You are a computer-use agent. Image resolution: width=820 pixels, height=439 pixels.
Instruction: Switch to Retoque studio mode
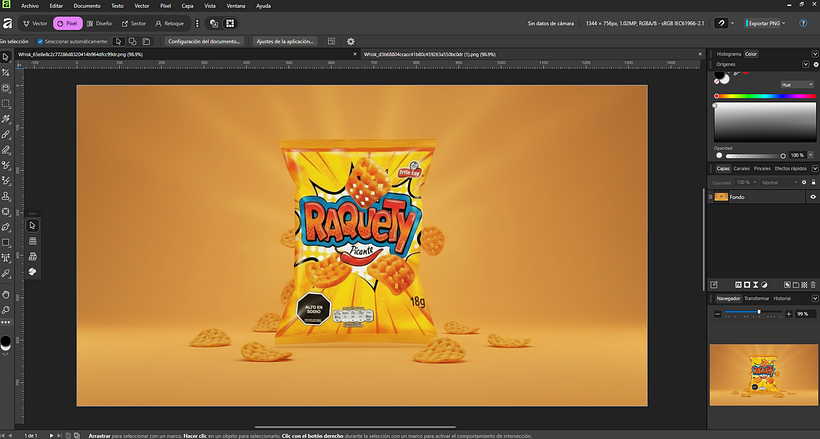point(169,24)
